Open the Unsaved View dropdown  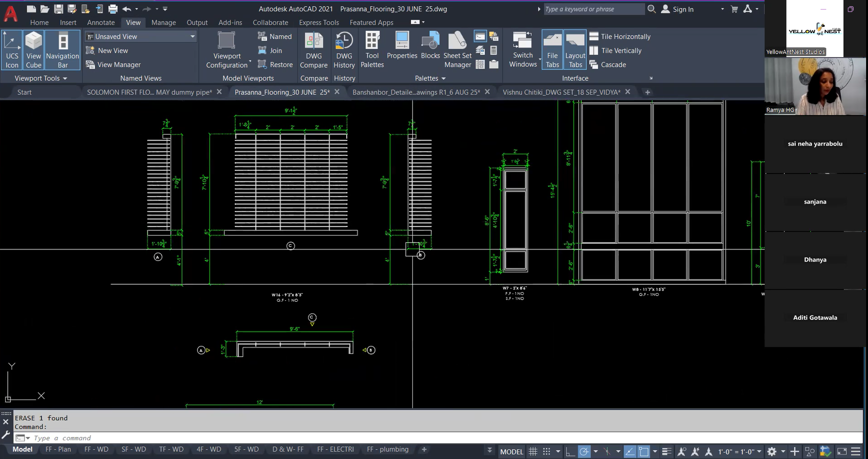pos(141,36)
